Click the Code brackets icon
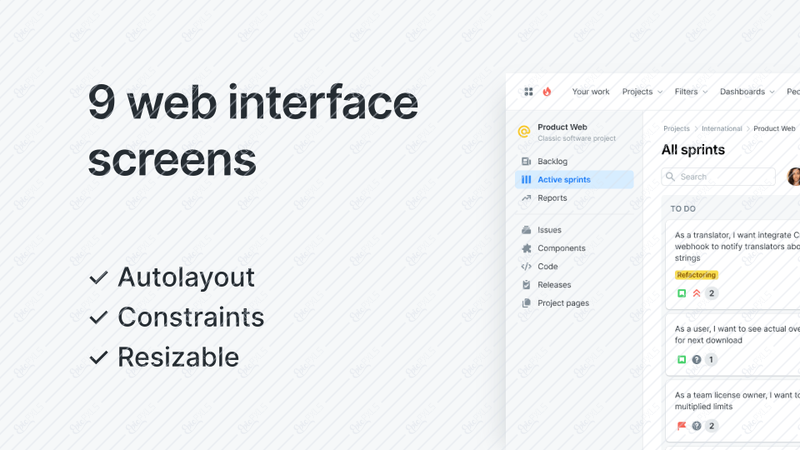This screenshot has height=450, width=800. tap(526, 266)
